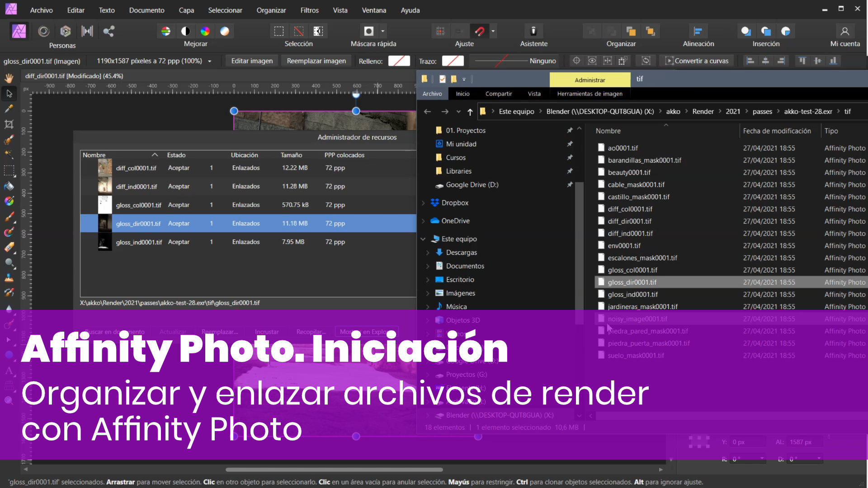Select the View (hand) tool
This screenshot has height=488, width=868.
9,78
